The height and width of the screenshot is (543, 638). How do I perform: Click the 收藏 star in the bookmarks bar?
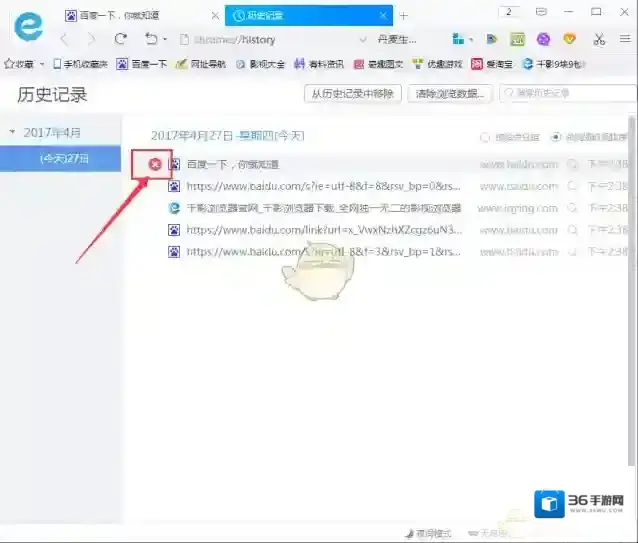[19, 64]
